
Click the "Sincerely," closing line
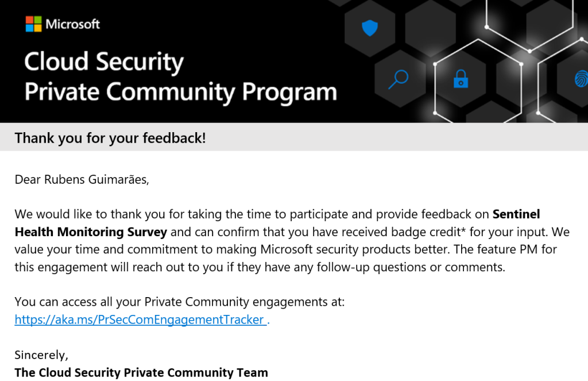(x=41, y=355)
